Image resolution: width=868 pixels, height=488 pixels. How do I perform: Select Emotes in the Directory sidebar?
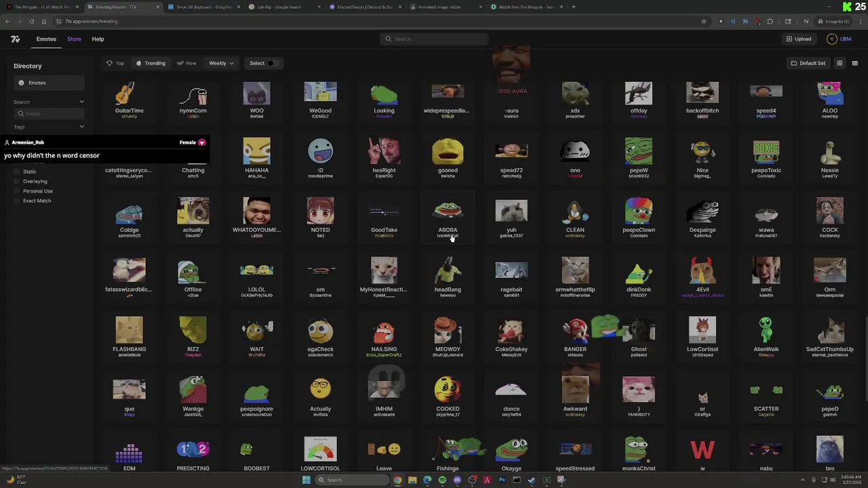click(x=49, y=83)
